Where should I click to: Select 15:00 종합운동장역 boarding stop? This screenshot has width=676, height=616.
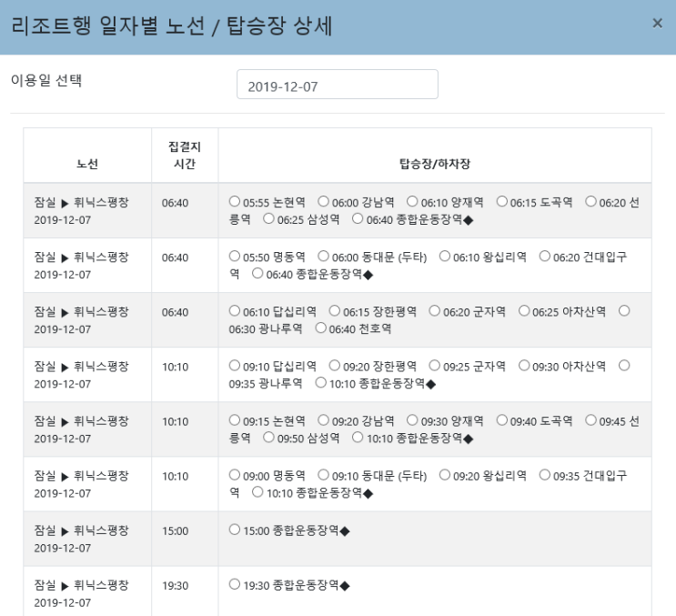(235, 530)
